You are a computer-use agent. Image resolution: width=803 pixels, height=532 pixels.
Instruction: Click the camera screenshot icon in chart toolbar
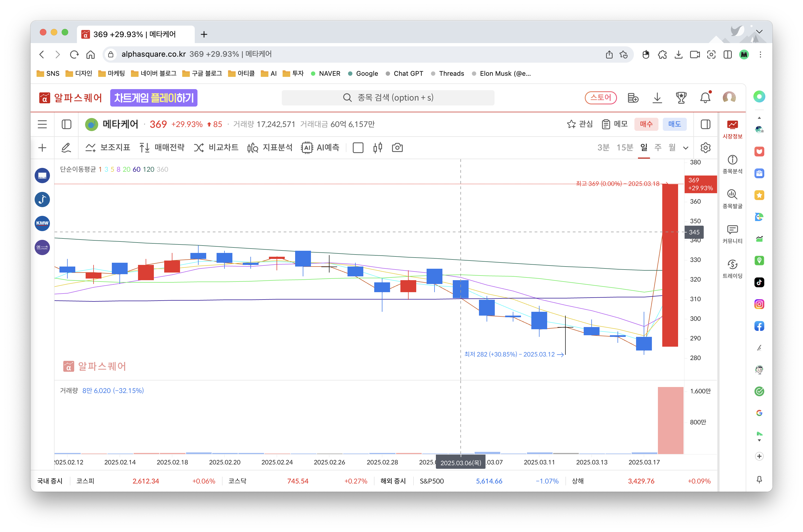(397, 148)
